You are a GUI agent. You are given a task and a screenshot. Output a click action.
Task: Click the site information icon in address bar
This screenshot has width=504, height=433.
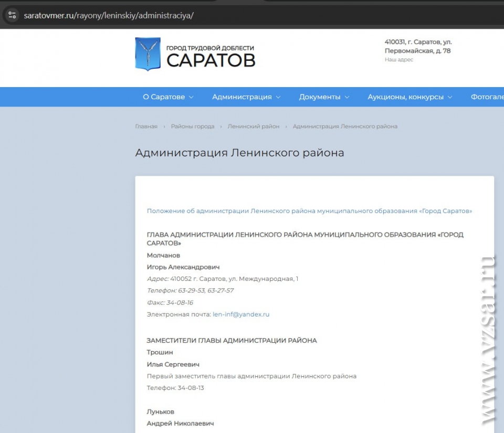click(12, 15)
